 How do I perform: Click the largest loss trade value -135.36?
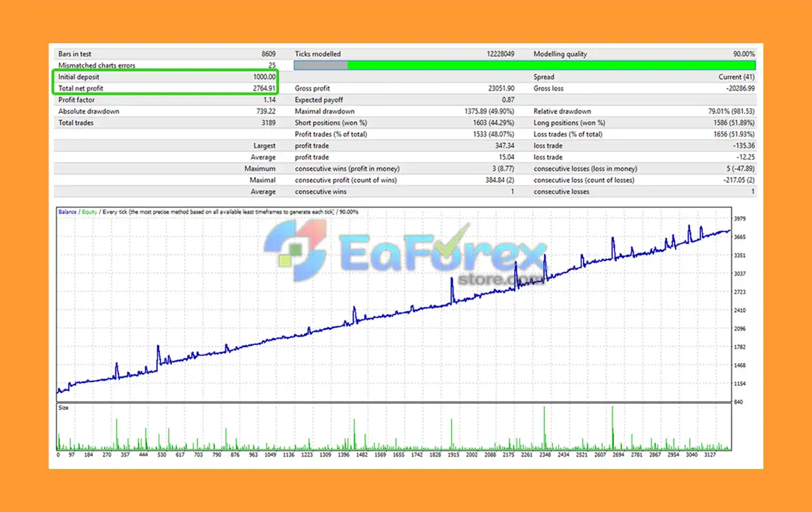pos(743,146)
